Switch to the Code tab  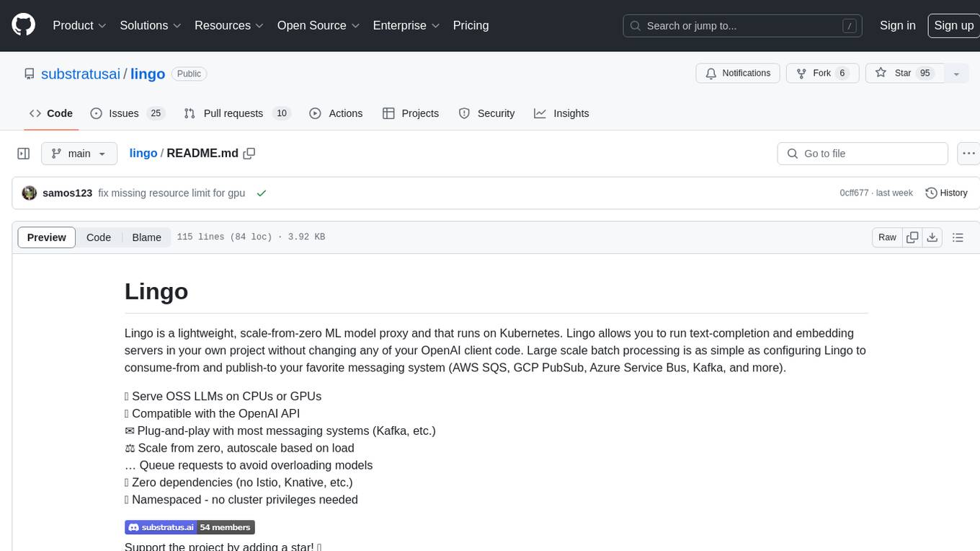51,113
